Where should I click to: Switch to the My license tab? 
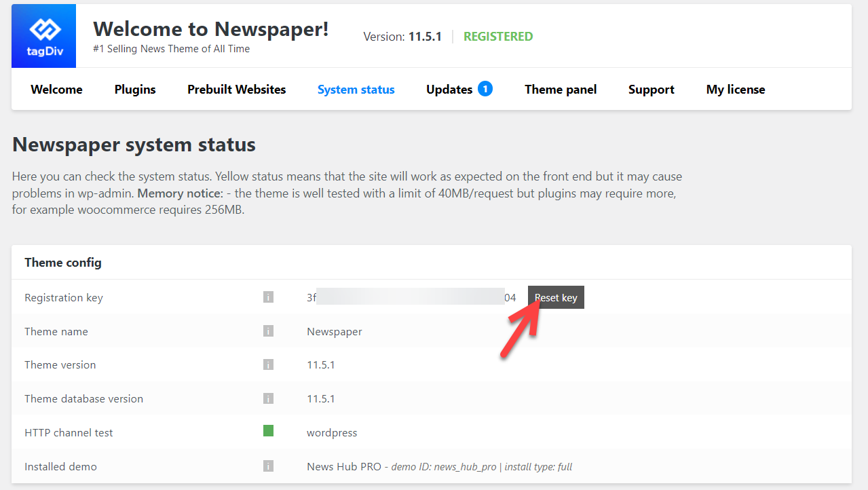tap(736, 90)
